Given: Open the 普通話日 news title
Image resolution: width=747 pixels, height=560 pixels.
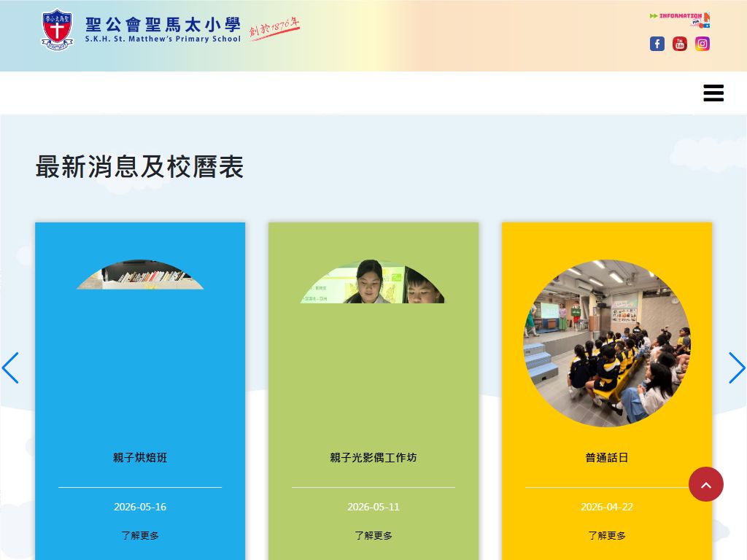Looking at the screenshot, I should pos(606,458).
